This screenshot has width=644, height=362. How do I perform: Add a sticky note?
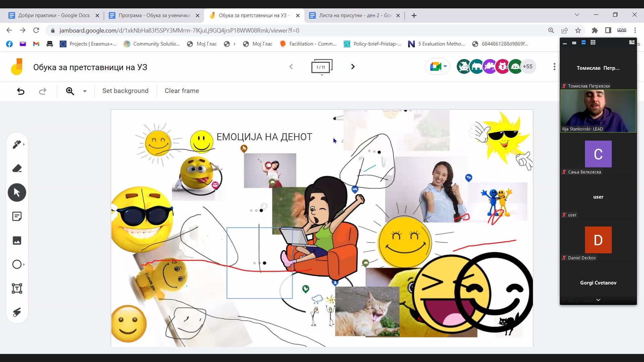coord(17,216)
